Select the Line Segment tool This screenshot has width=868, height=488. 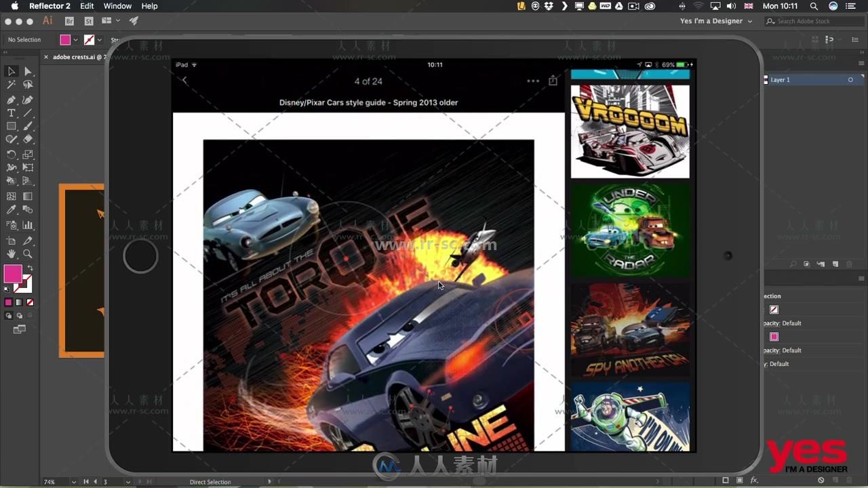point(28,113)
